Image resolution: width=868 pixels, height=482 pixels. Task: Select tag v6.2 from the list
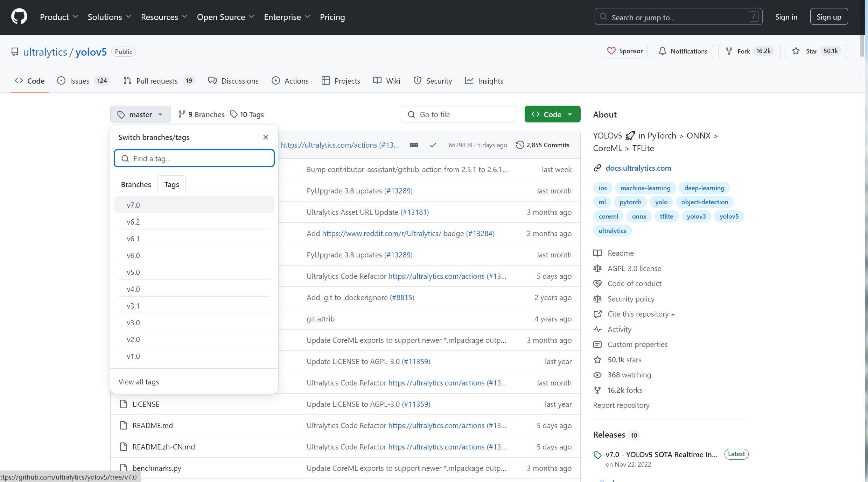pyautogui.click(x=194, y=222)
